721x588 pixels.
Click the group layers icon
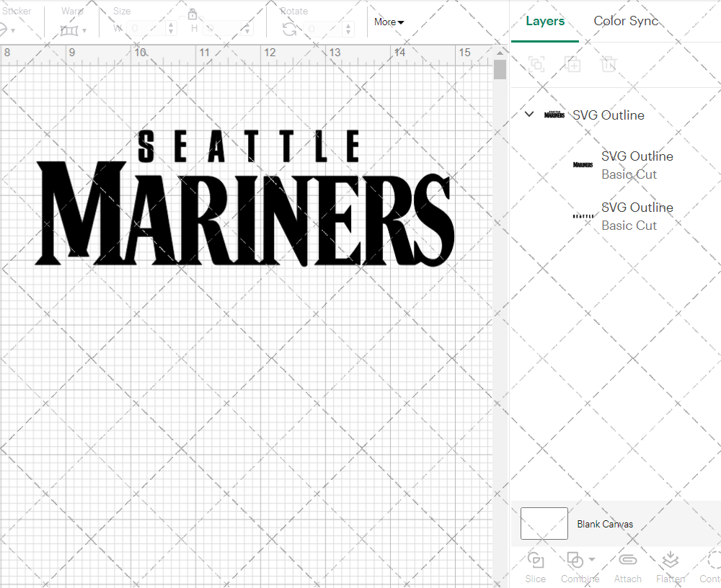coord(536,64)
